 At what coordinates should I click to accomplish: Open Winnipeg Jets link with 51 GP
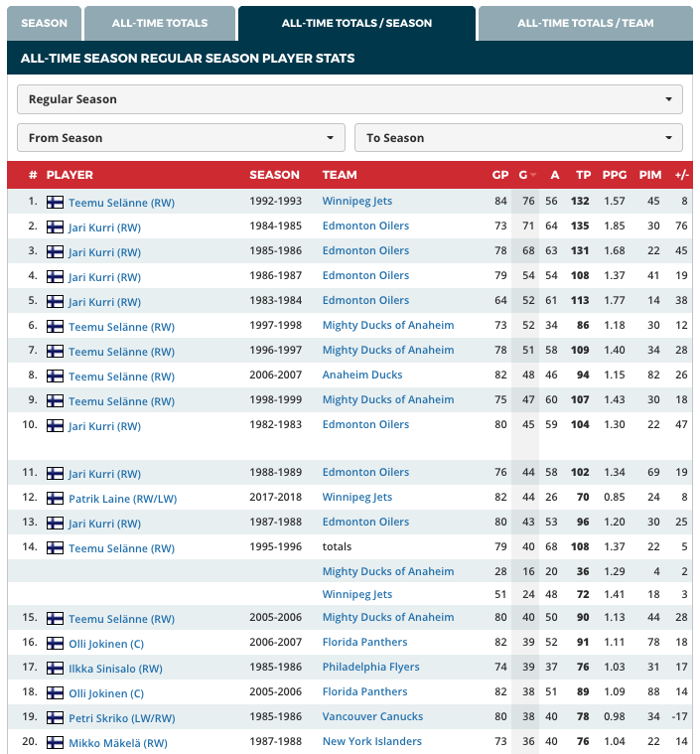357,594
